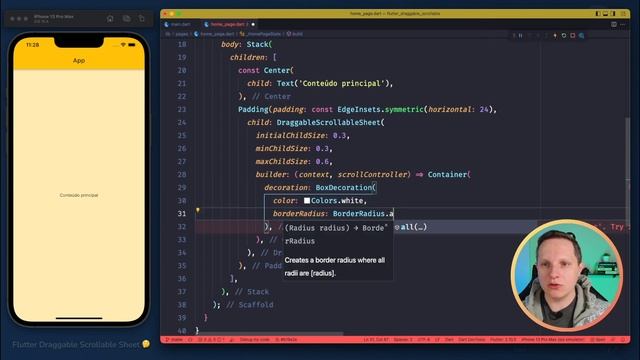This screenshot has width=640, height=360.
Task: Click the build method breadcrumb item
Action: [295, 34]
